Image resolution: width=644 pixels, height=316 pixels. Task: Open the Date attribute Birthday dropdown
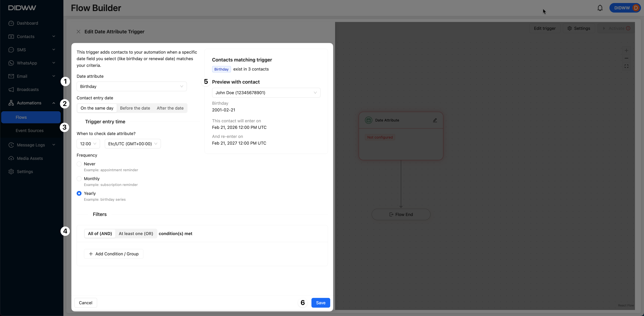(x=131, y=86)
